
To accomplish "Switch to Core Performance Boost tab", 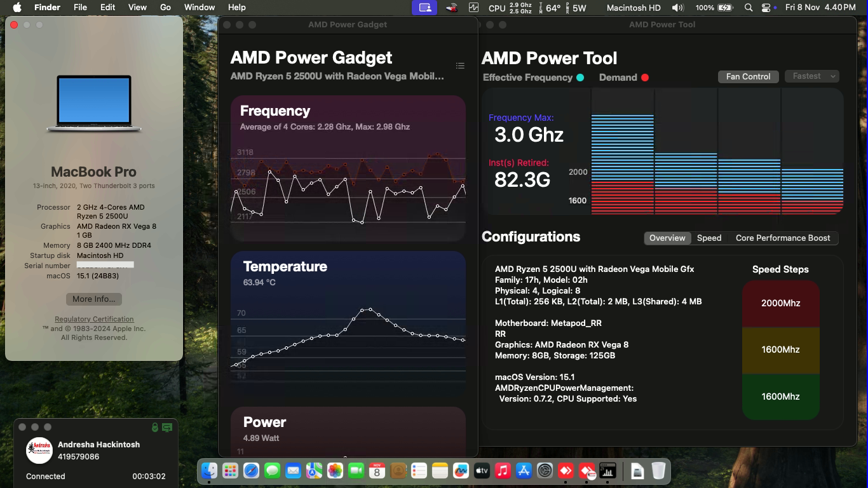I will pyautogui.click(x=783, y=238).
